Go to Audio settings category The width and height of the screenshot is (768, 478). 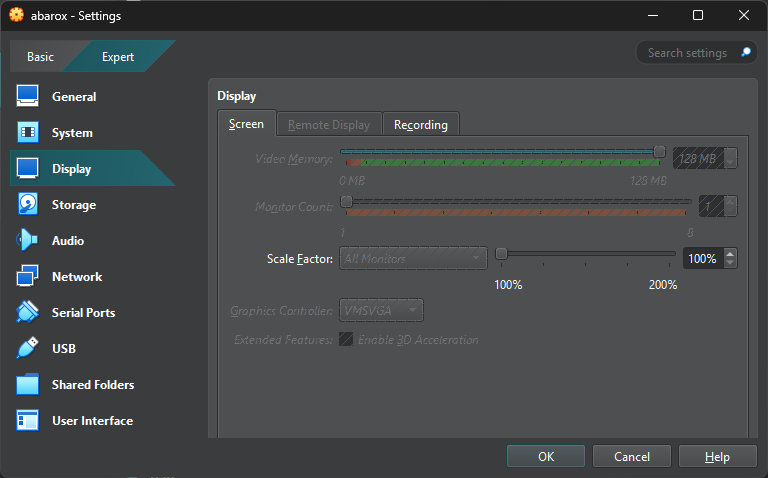coord(93,240)
